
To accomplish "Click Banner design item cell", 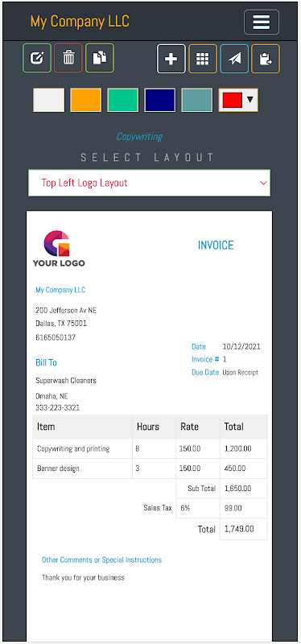I will [x=83, y=469].
